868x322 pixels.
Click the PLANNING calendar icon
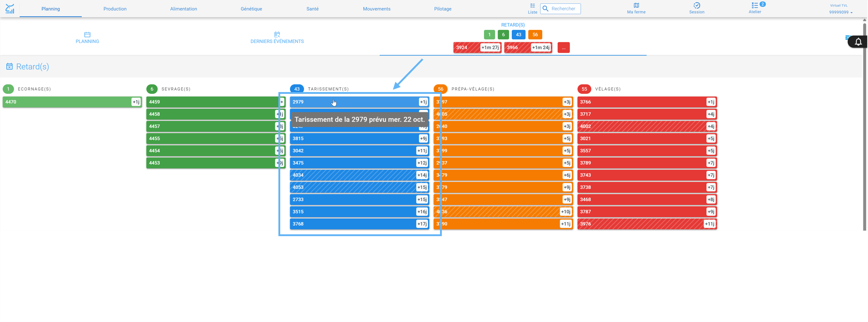click(87, 35)
